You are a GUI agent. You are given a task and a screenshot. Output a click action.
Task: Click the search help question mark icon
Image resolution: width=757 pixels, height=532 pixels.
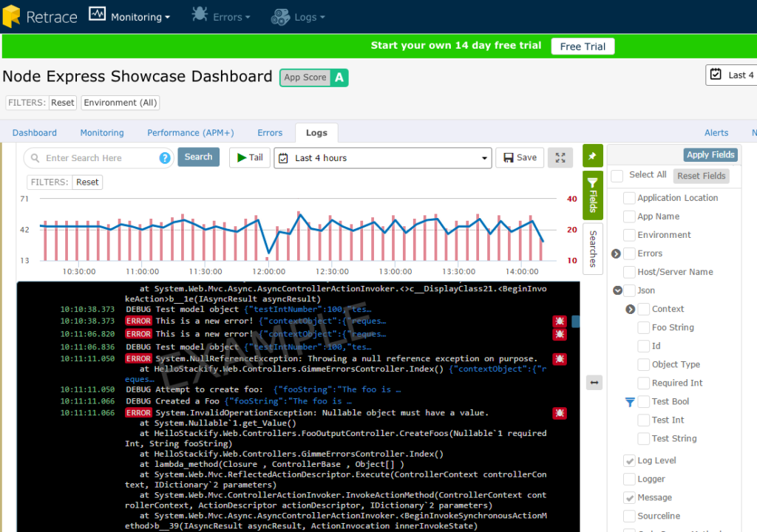(165, 158)
